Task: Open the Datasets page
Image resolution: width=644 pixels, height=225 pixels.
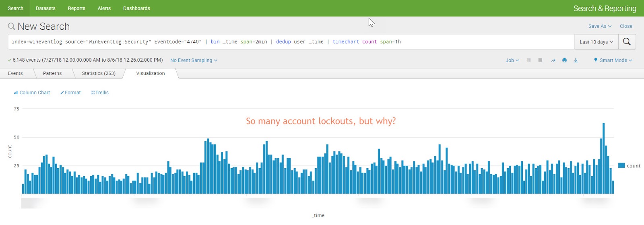Action: [45, 8]
